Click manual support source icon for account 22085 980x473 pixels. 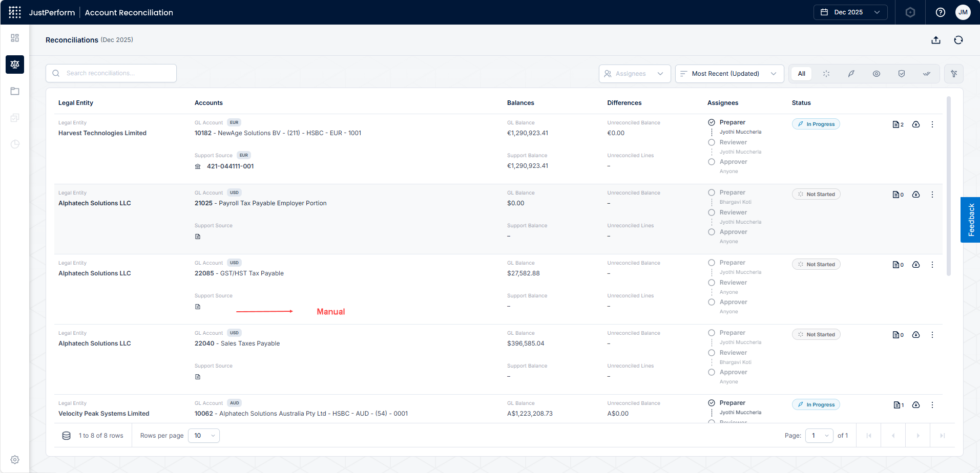tap(198, 307)
